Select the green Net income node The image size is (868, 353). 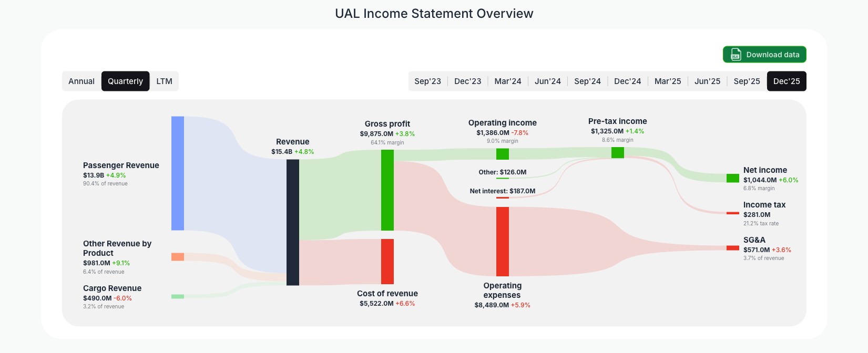click(732, 178)
